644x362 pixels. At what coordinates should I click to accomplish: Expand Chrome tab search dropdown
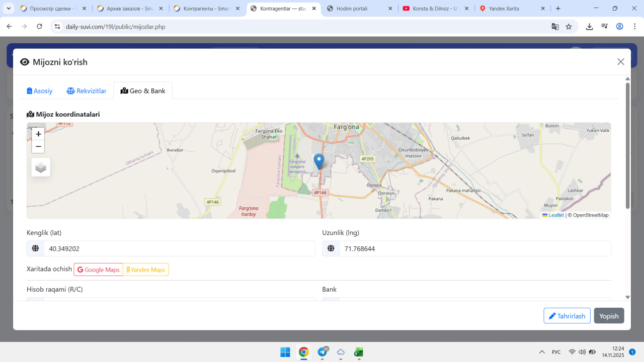(x=9, y=9)
